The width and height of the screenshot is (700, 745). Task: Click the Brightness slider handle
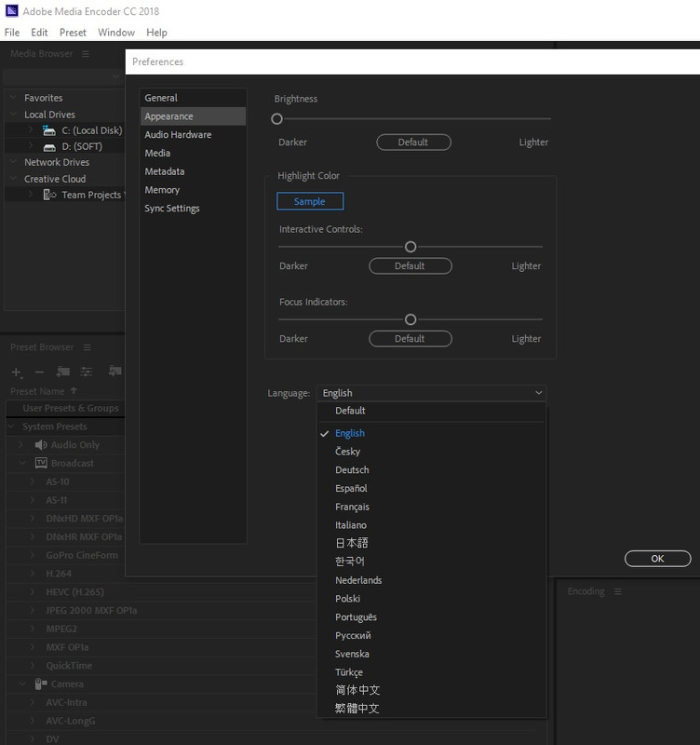tap(276, 119)
